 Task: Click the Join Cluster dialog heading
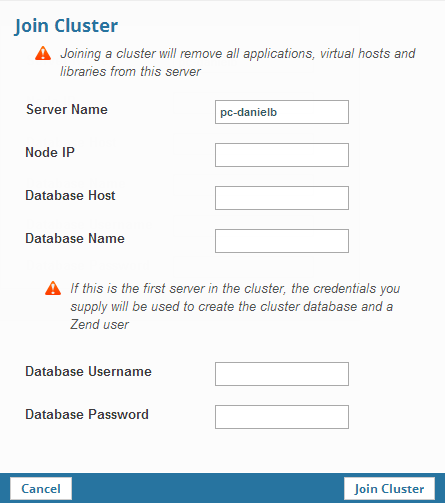click(66, 26)
